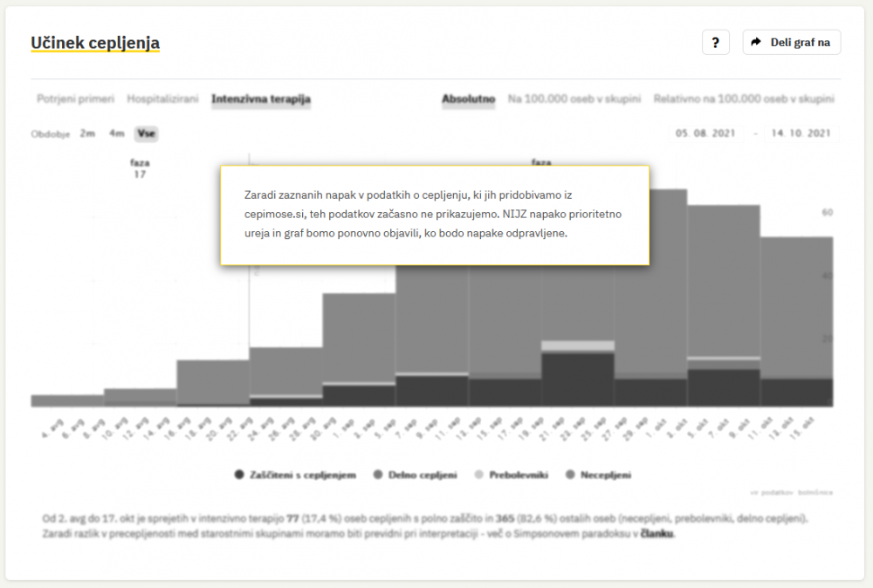Select Relativno na 100.000 oseb v skupini
Screen dimensions: 873x588
point(744,99)
